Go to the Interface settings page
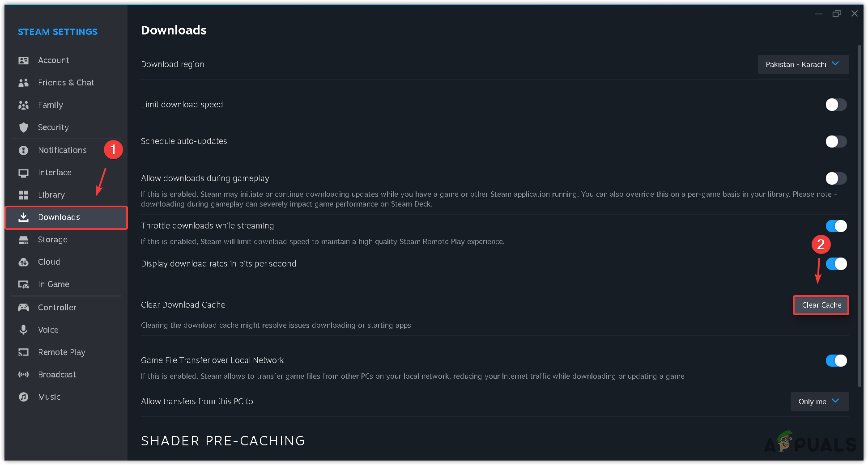Screen dimensions: 868x465 (x=55, y=173)
